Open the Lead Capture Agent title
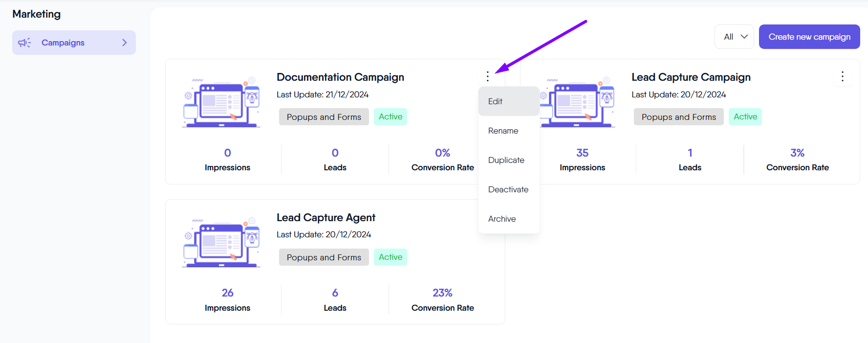Screen dimensions: 868x343 [325, 218]
